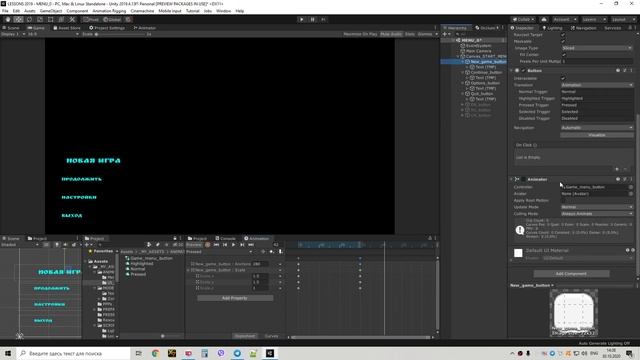Image resolution: width=640 pixels, height=360 pixels.
Task: Enable animation recording button
Action: point(207,244)
